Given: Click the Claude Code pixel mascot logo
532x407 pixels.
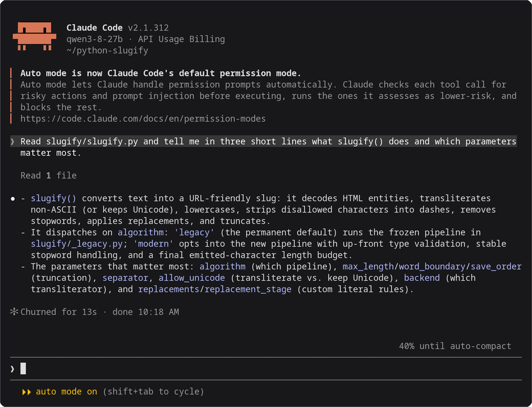Looking at the screenshot, I should pos(35,36).
